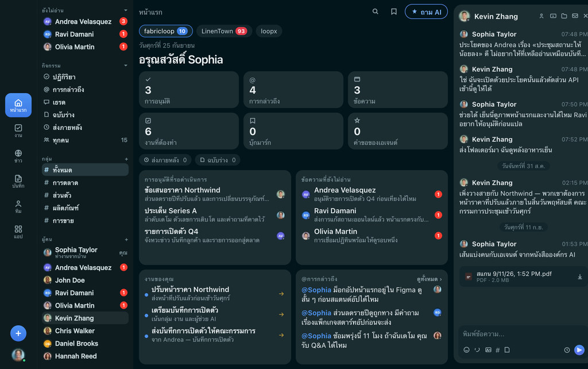Open the บันทึก notes icon in the left rail
This screenshot has height=369, width=588.
pos(18,181)
